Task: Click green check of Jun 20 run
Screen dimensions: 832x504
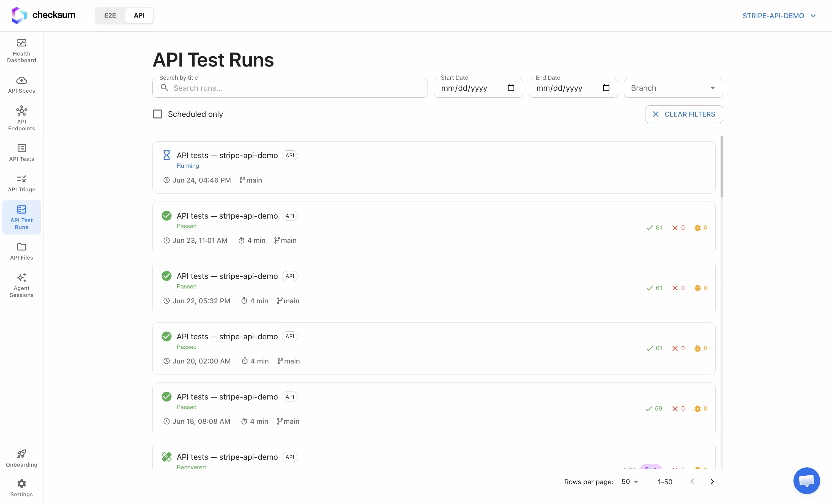Action: tap(166, 336)
